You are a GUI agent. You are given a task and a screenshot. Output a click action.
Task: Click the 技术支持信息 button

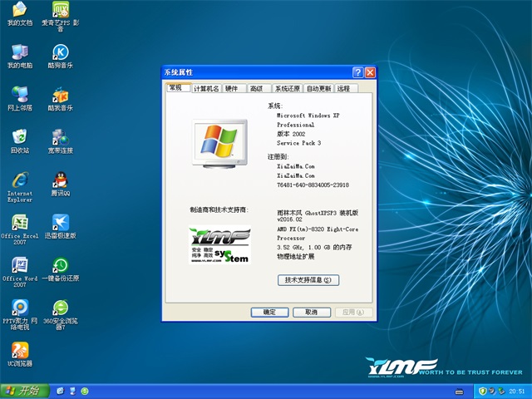tap(308, 280)
